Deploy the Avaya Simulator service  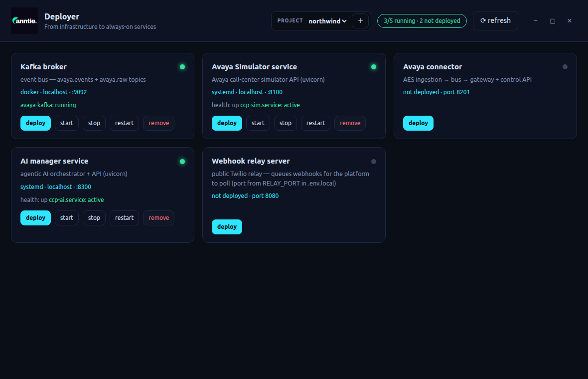(x=227, y=123)
